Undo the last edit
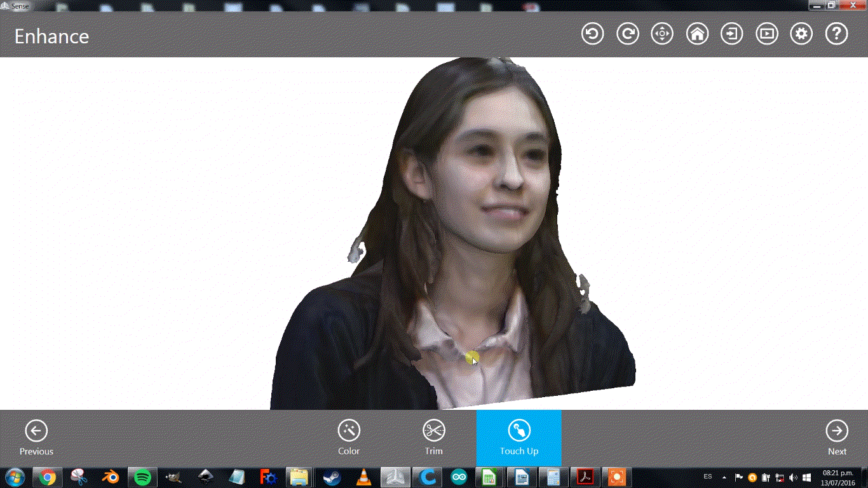 point(592,33)
